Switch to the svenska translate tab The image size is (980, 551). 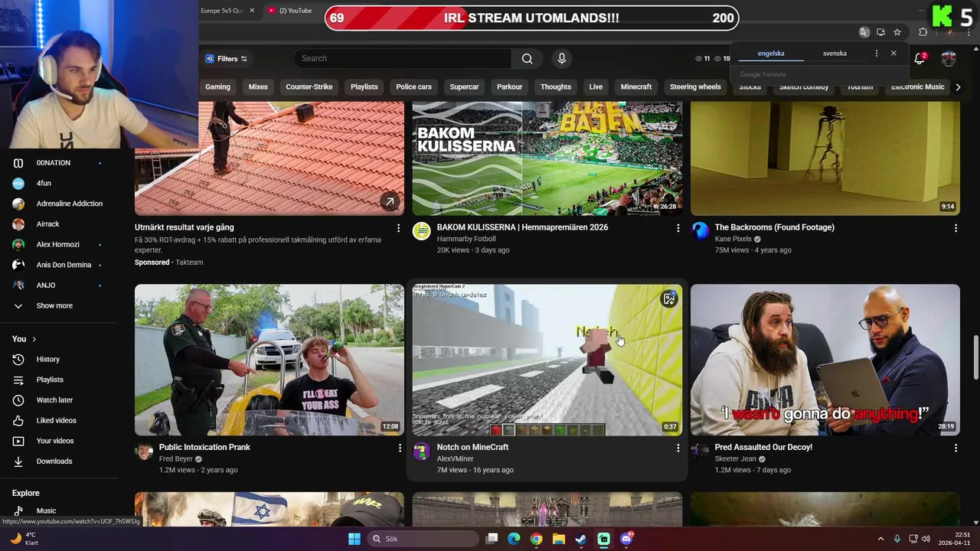pyautogui.click(x=835, y=54)
